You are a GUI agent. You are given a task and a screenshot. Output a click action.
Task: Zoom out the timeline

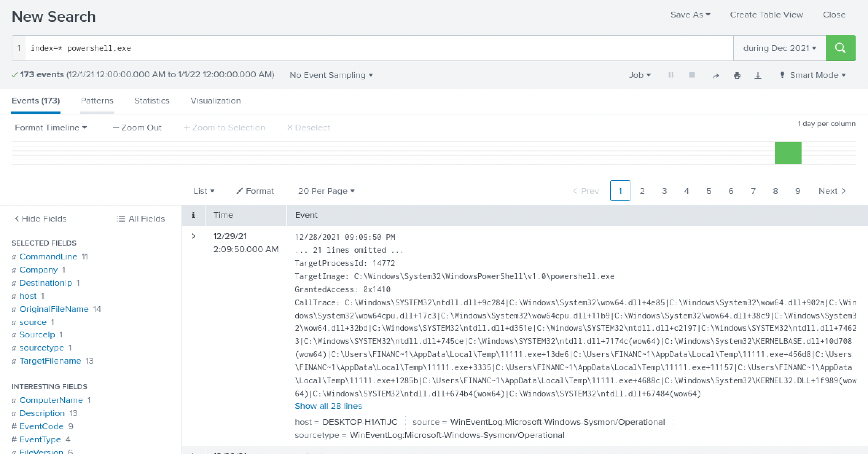[137, 128]
